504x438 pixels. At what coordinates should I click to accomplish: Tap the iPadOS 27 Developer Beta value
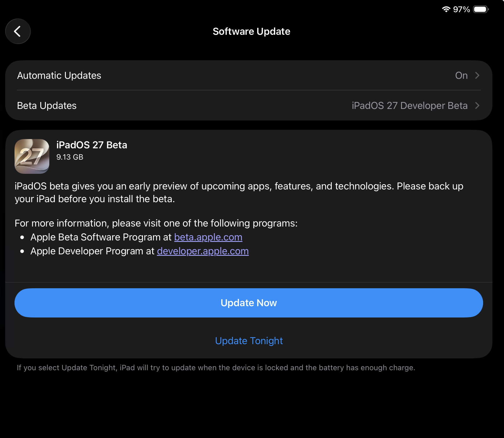point(409,105)
